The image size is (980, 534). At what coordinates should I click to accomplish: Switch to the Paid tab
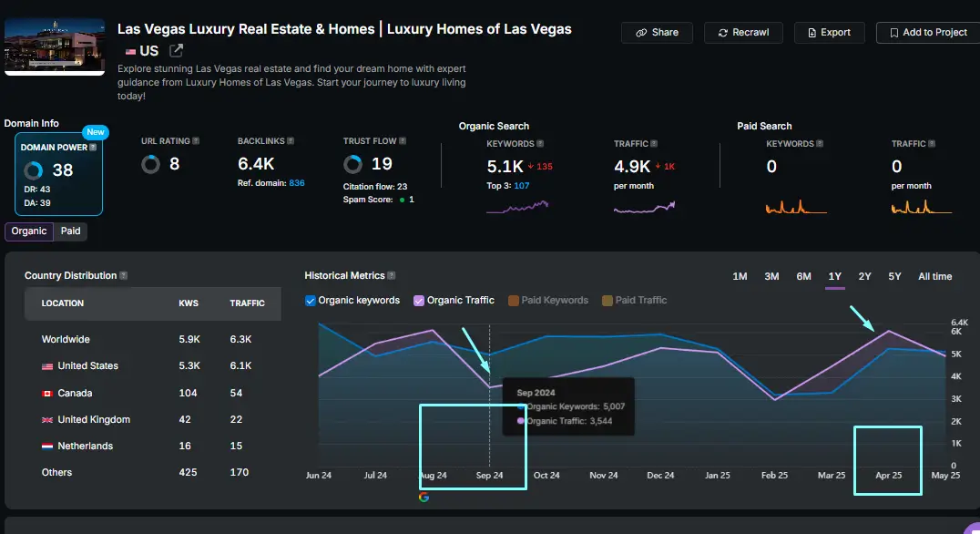(x=71, y=231)
